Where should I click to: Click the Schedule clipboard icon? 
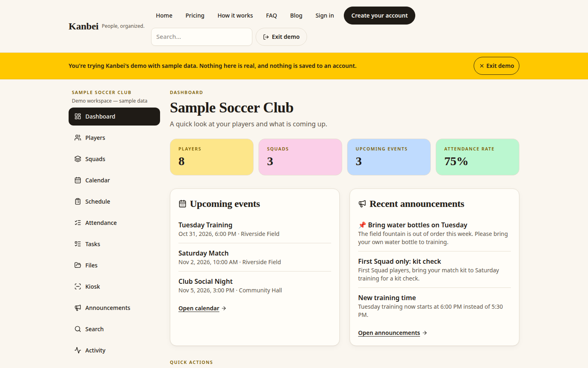tap(78, 202)
